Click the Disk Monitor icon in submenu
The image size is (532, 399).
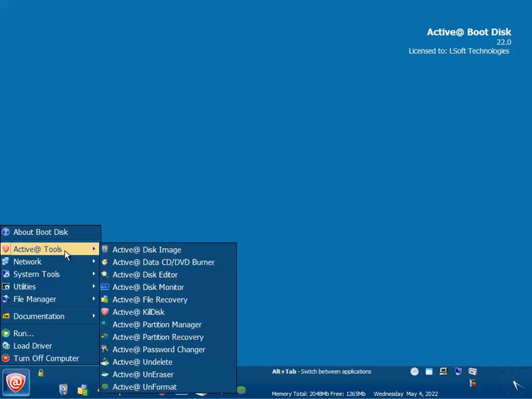(x=105, y=287)
